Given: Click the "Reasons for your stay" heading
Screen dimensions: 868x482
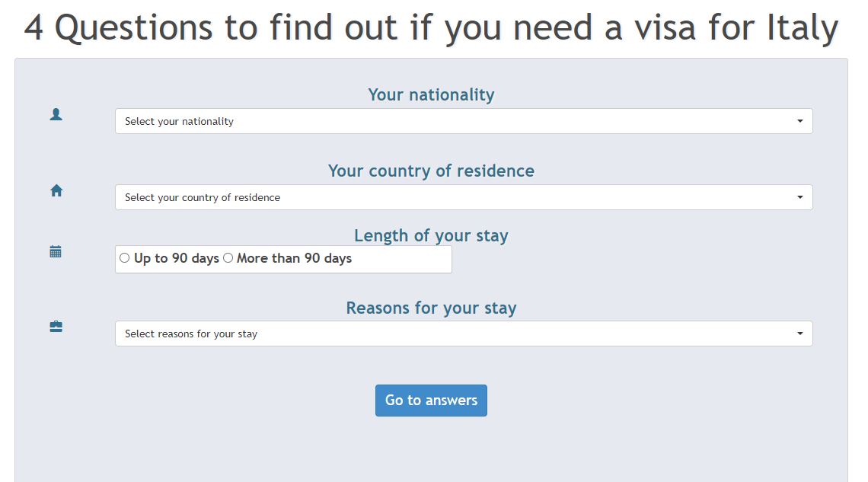Looking at the screenshot, I should click(x=431, y=308).
